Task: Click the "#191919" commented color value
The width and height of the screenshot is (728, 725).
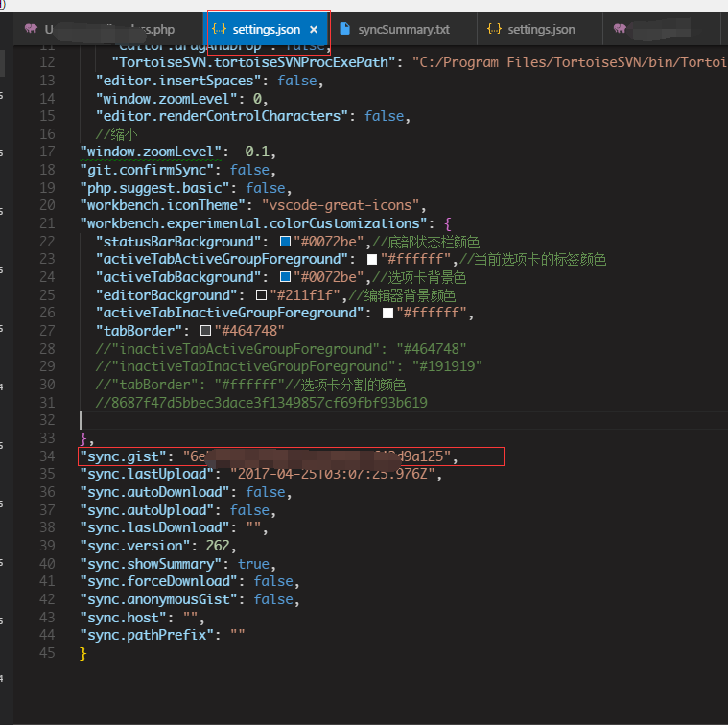Action: 447,366
